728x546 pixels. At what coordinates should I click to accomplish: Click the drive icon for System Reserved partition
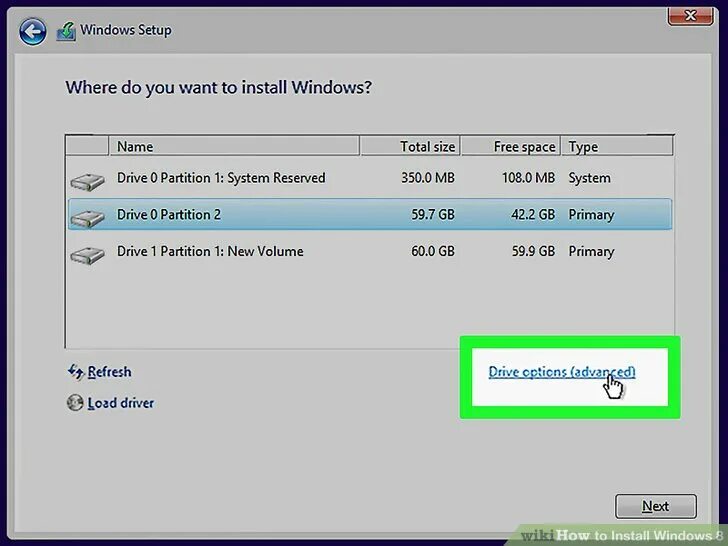pyautogui.click(x=87, y=182)
